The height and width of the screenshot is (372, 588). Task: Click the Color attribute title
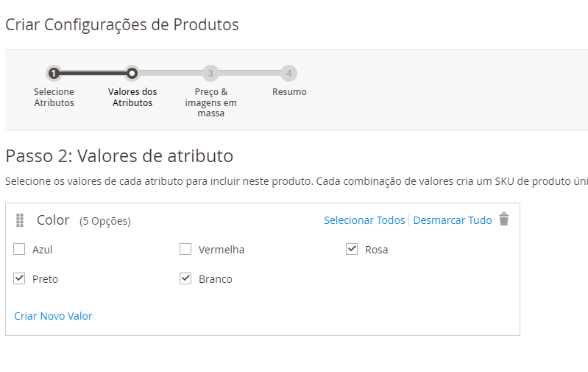53,220
